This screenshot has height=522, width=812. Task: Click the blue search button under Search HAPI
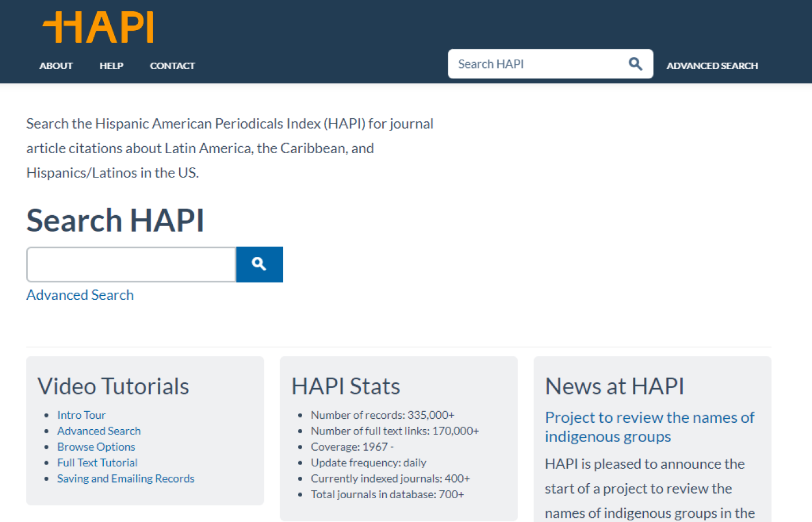259,264
